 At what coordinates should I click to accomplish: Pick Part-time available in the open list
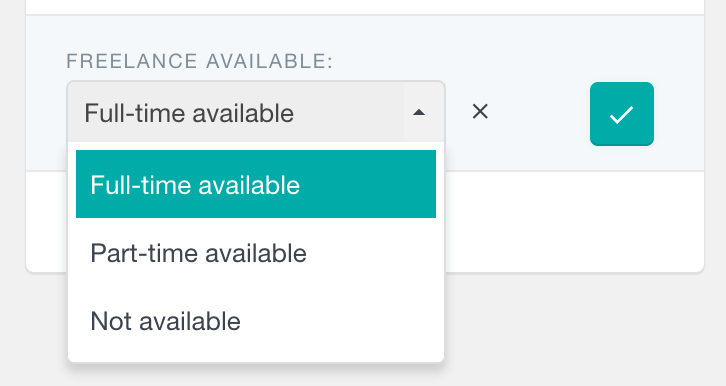[256, 253]
